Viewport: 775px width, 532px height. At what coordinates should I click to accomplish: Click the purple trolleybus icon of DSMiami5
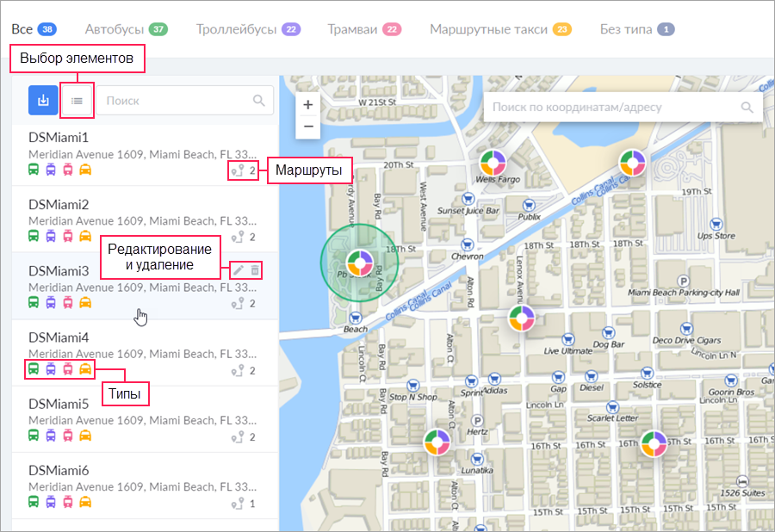[x=51, y=436]
